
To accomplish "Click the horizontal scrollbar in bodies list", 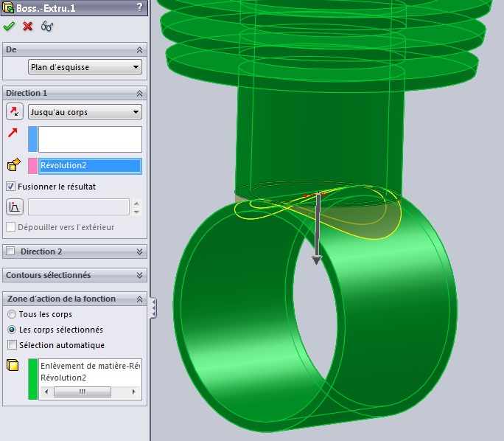I will 83,392.
